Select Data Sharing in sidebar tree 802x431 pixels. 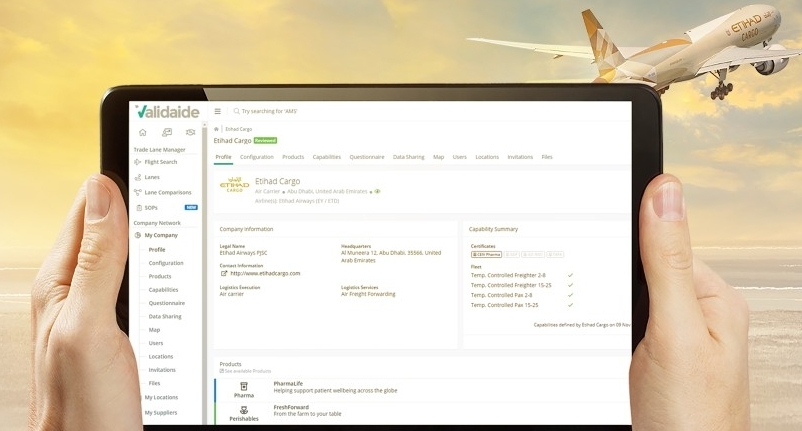[x=165, y=316]
